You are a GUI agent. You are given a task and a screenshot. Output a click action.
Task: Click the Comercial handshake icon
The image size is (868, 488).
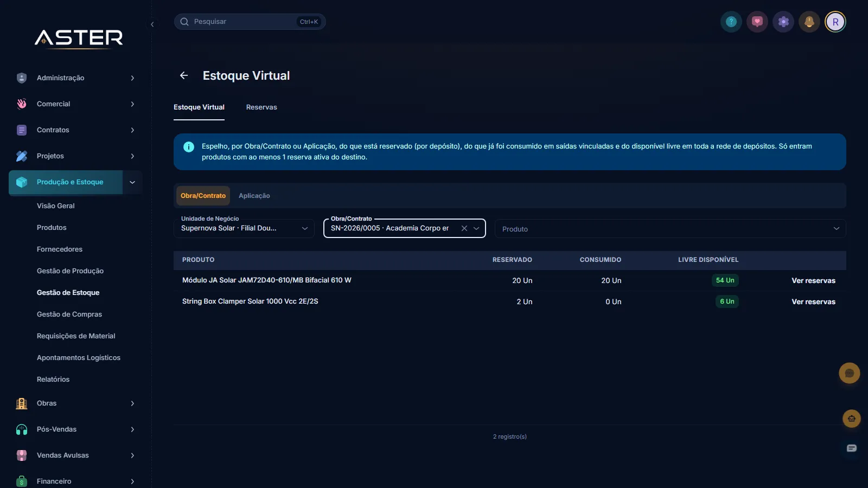22,104
